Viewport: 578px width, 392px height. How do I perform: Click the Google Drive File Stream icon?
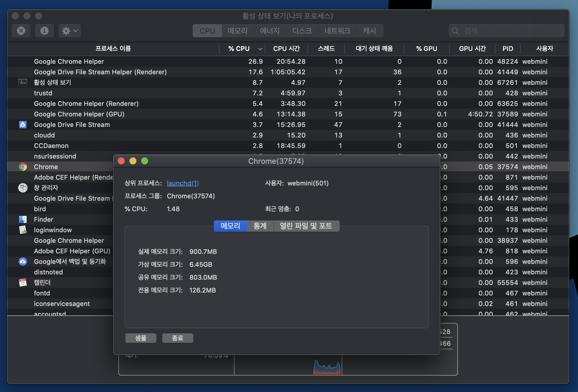point(23,125)
